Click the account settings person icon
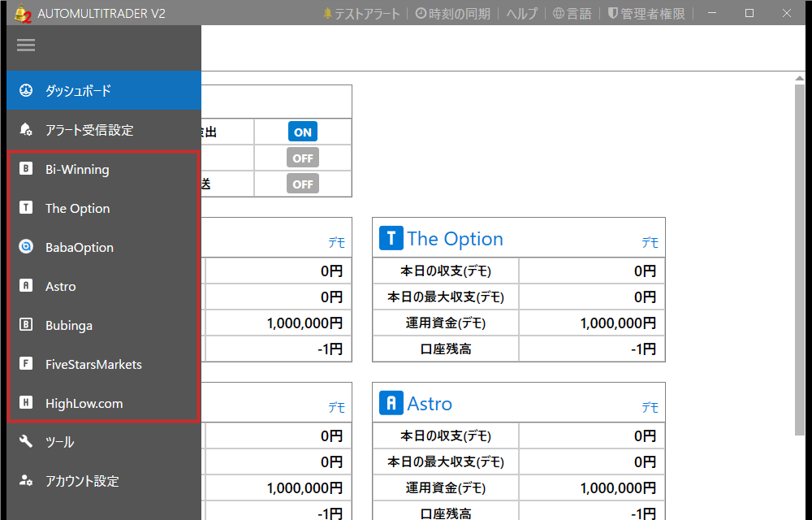812x520 pixels. pos(26,481)
